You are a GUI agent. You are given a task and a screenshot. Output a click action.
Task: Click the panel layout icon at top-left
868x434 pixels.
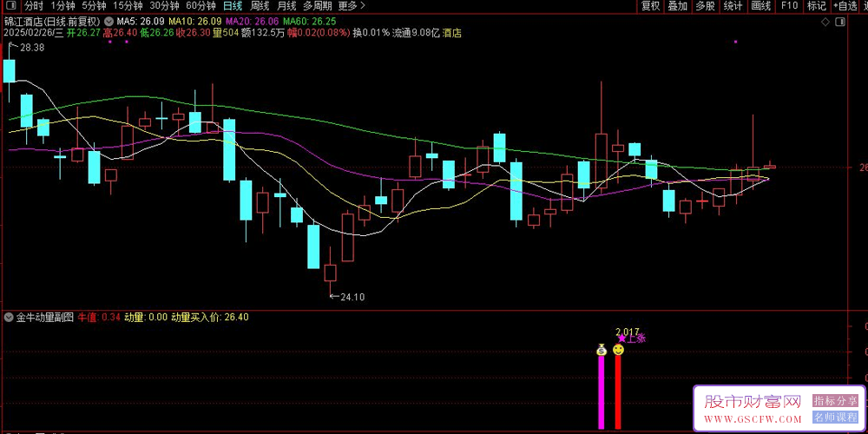click(11, 6)
